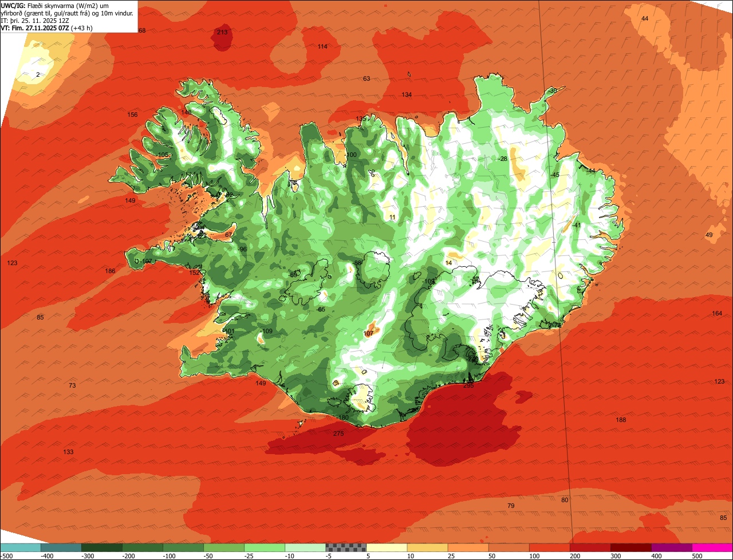733x560 pixels.
Task: Click the value 164 at the east edge
Action: point(717,313)
